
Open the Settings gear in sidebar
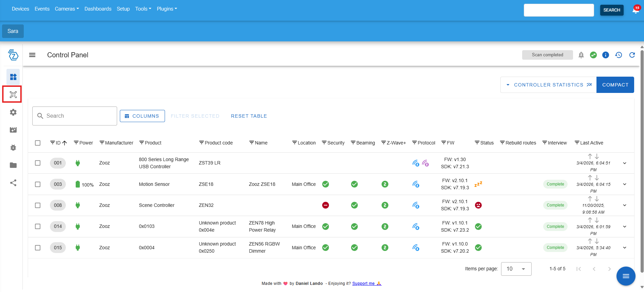(13, 112)
